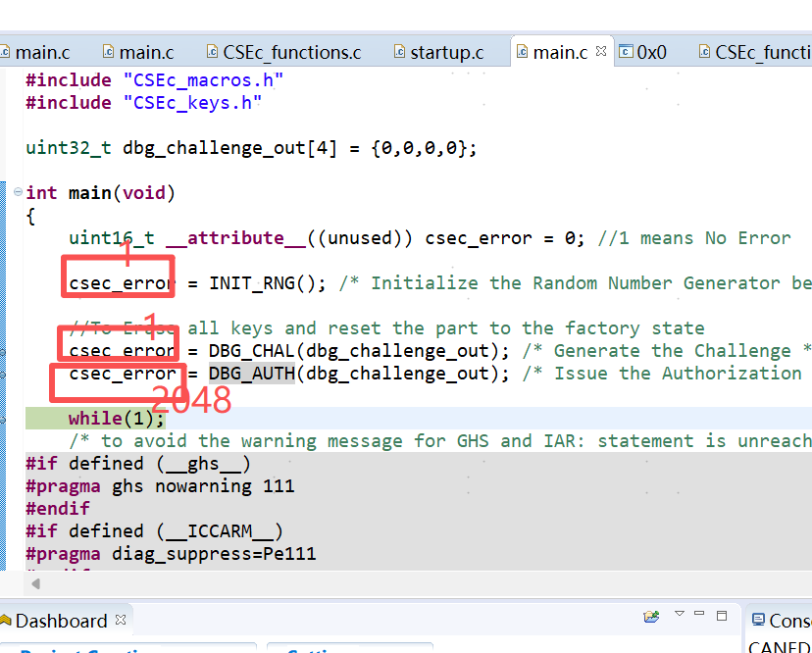Collapse the main function fold marker
Image resolution: width=812 pixels, height=653 pixels.
pos(18,192)
